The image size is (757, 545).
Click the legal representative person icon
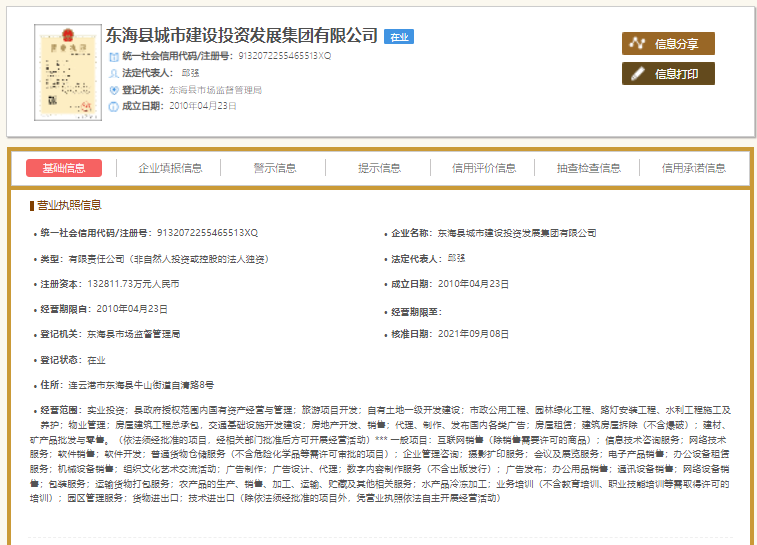click(x=113, y=73)
